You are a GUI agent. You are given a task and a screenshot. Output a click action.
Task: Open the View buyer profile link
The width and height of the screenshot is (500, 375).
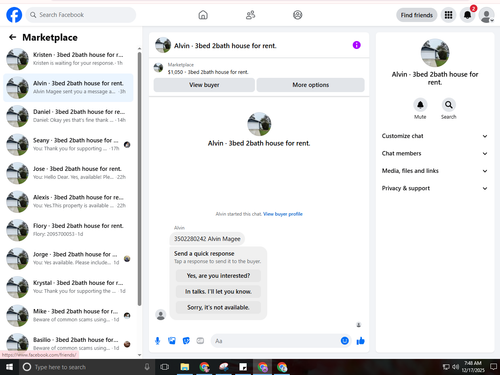coord(283,214)
